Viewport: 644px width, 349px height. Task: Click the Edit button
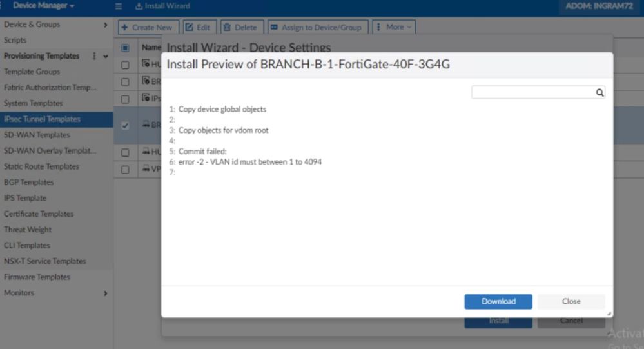(x=200, y=27)
